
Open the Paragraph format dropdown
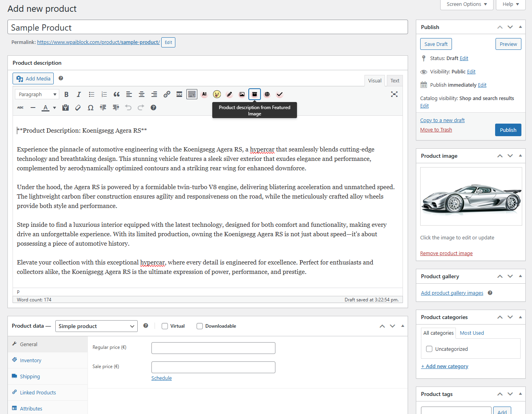click(37, 94)
